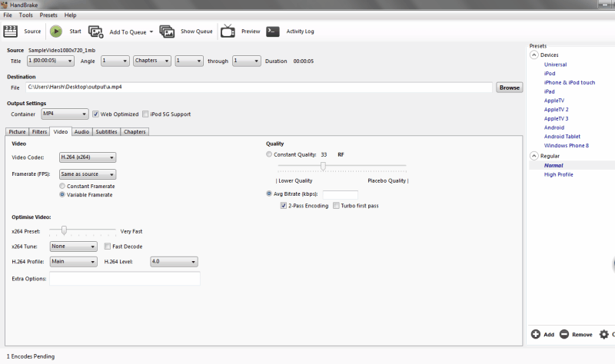Select the Windows Phone 8 preset
615x364 pixels.
567,146
